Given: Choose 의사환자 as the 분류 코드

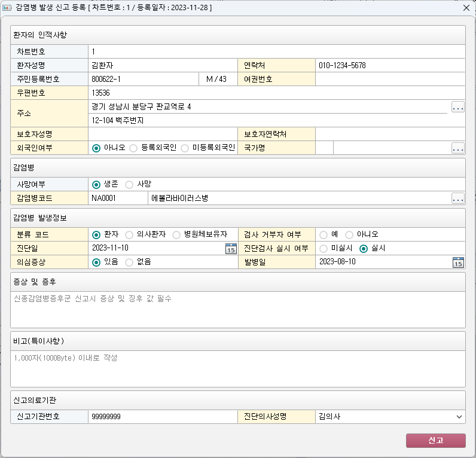Looking at the screenshot, I should click(x=129, y=235).
